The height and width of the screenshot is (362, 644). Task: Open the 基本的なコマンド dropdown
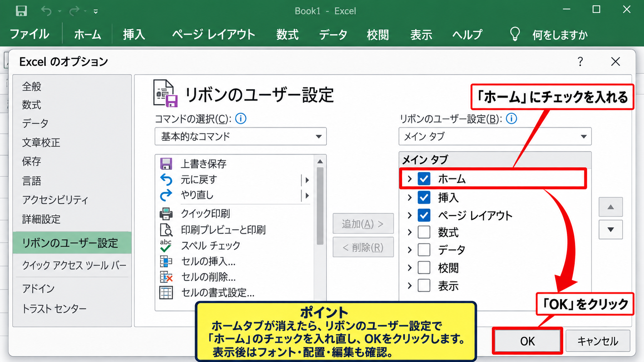241,137
